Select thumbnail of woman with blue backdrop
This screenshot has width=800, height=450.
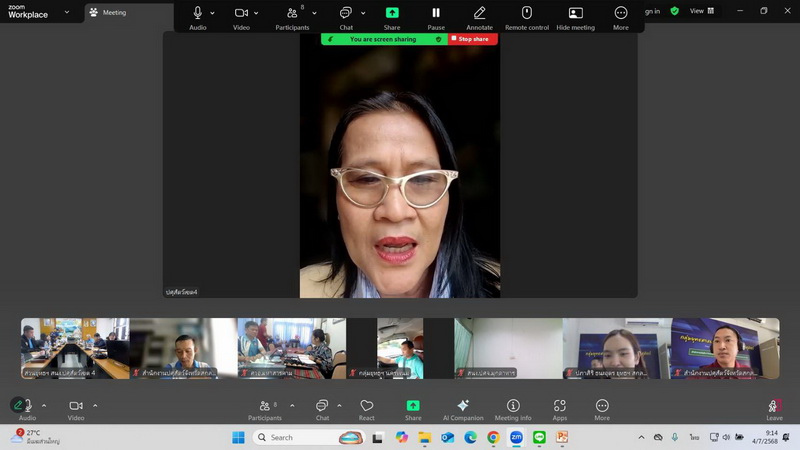click(x=617, y=348)
